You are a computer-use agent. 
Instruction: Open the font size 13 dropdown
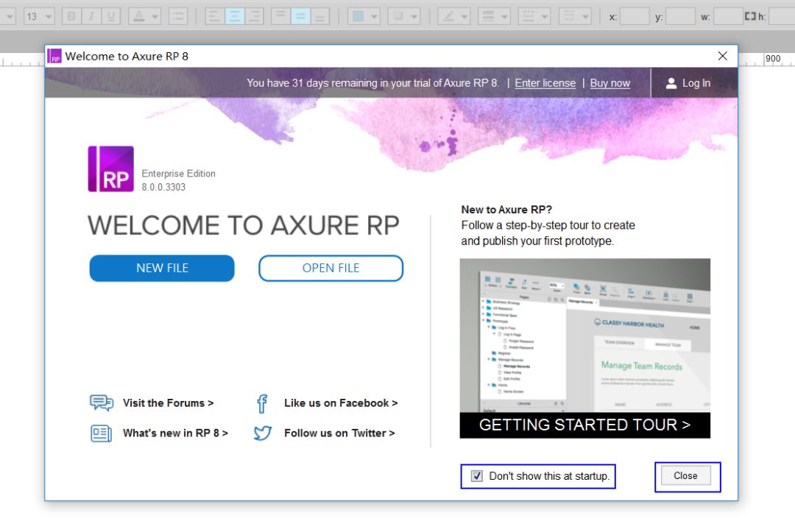coord(48,16)
